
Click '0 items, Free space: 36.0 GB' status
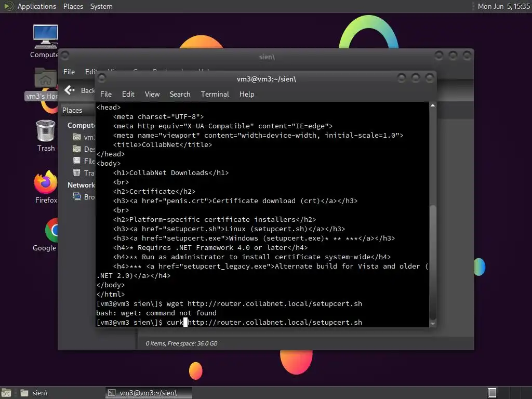tap(181, 343)
